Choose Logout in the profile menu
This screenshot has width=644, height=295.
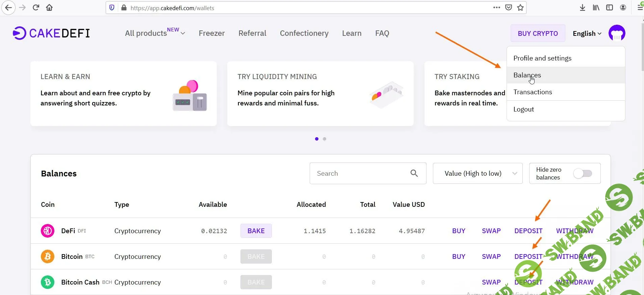pyautogui.click(x=523, y=109)
